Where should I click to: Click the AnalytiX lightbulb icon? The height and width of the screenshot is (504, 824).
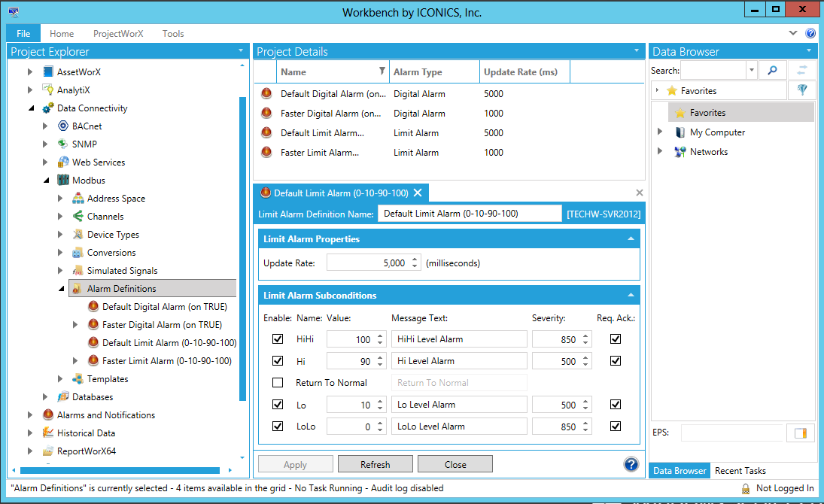click(48, 90)
